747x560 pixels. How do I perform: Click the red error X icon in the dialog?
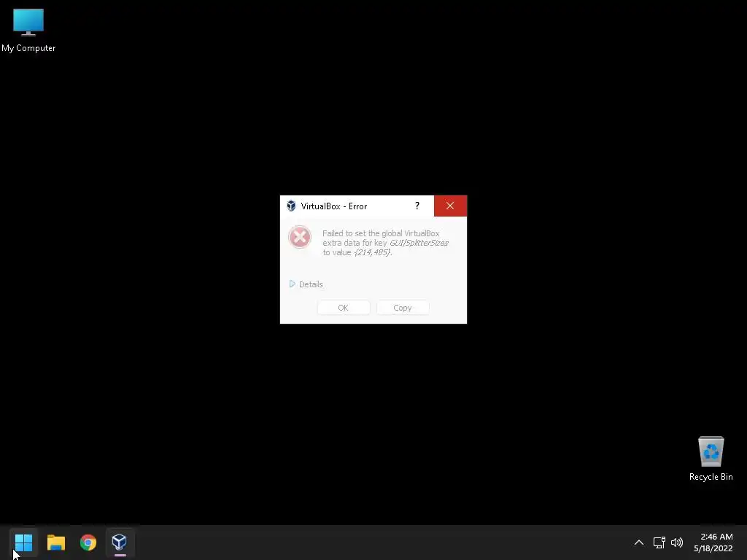click(x=300, y=237)
